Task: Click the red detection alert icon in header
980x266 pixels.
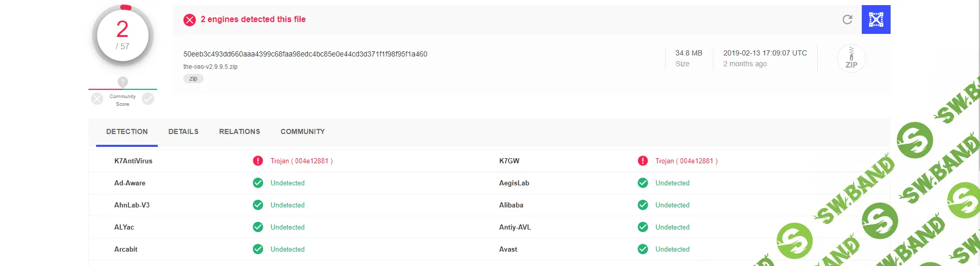Action: 190,20
